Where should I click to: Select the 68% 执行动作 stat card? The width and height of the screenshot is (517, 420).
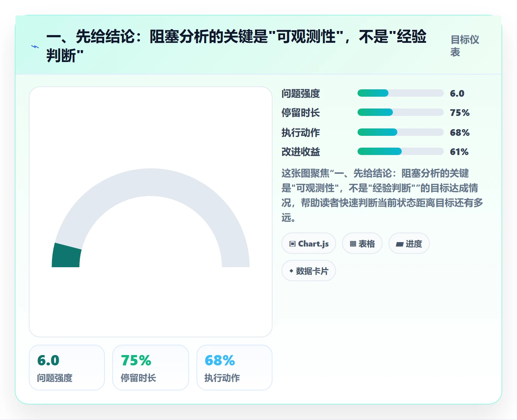[234, 368]
